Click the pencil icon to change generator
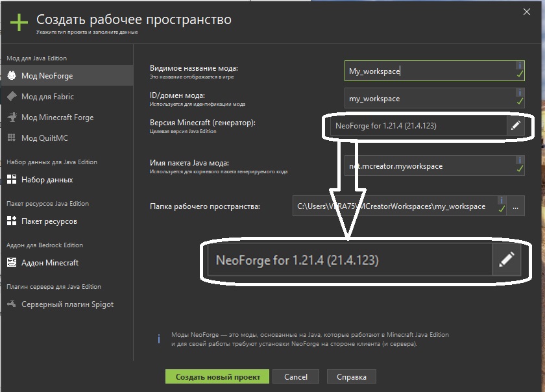This screenshot has width=545, height=392. click(515, 125)
